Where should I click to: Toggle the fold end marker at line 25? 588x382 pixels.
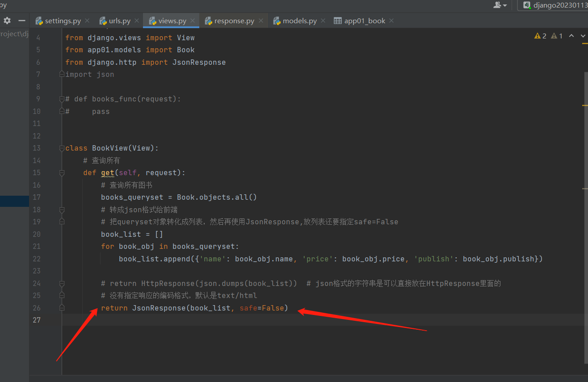62,295
